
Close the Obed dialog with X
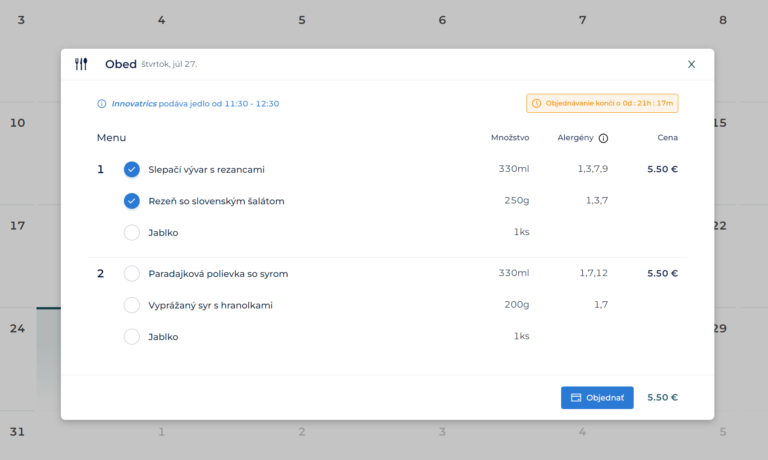pos(691,64)
